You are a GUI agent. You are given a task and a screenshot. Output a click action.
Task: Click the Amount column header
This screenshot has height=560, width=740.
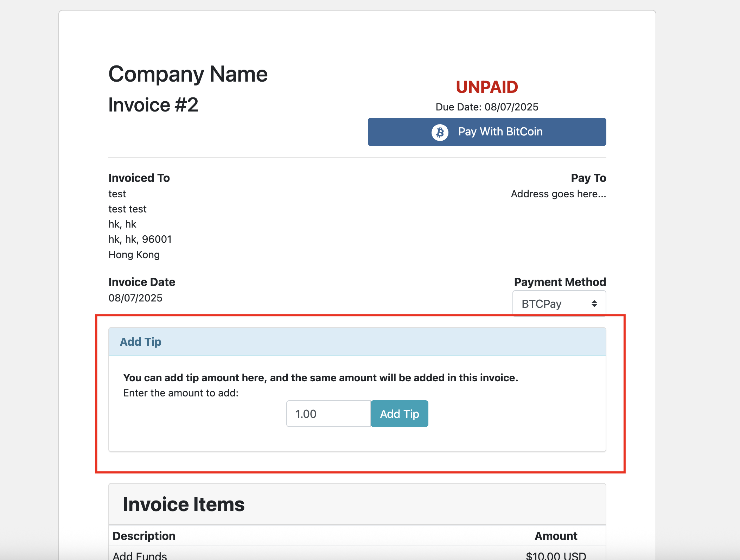tap(556, 536)
